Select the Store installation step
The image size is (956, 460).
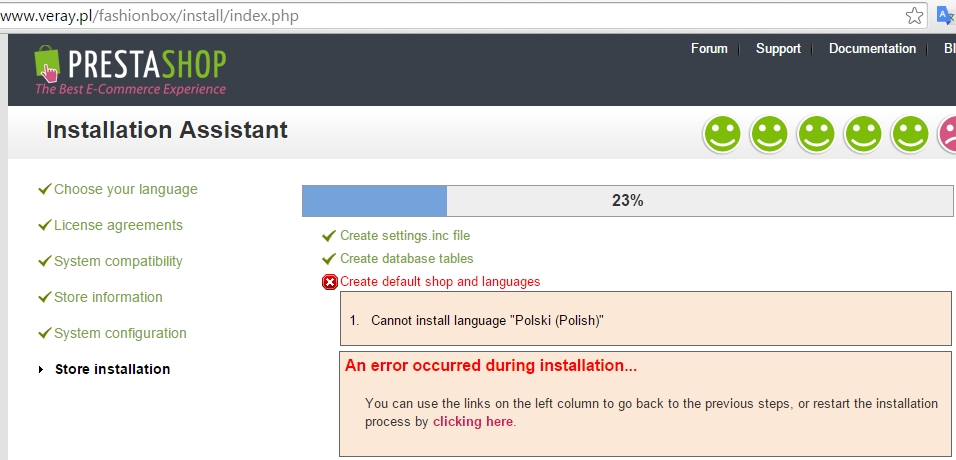click(x=112, y=369)
